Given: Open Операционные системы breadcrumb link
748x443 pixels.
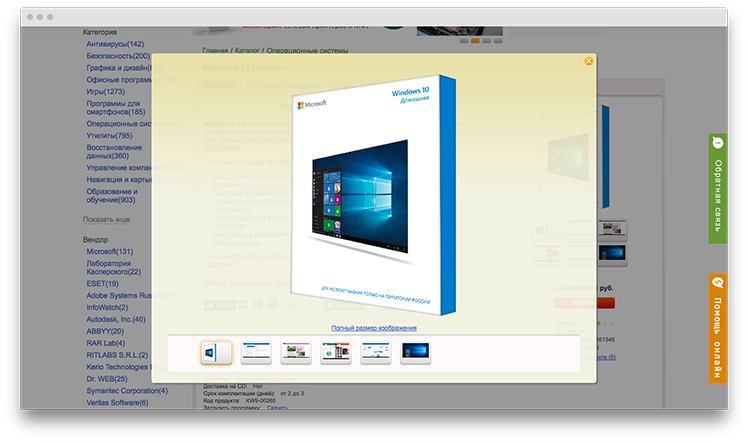Looking at the screenshot, I should pyautogui.click(x=307, y=50).
